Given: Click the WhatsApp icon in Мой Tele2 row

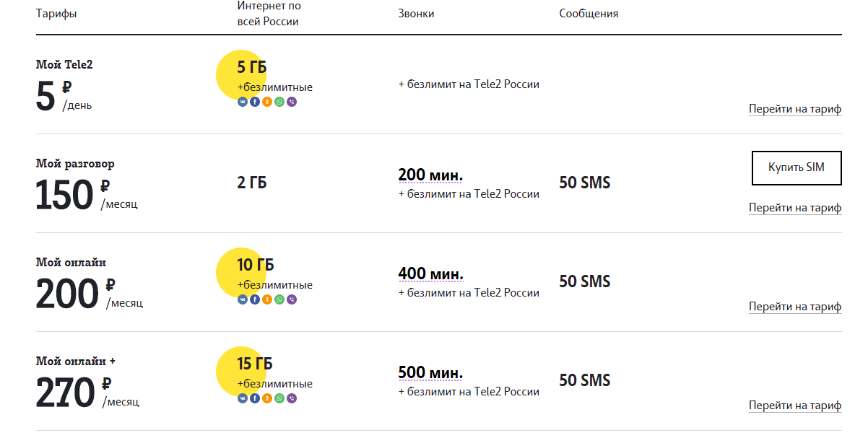Looking at the screenshot, I should (279, 102).
